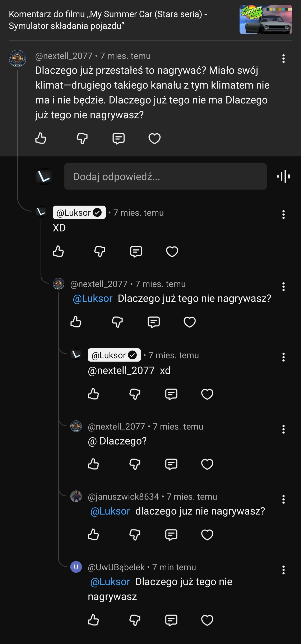Like Luksor's "XD" reply
The width and height of the screenshot is (301, 644).
tap(58, 251)
